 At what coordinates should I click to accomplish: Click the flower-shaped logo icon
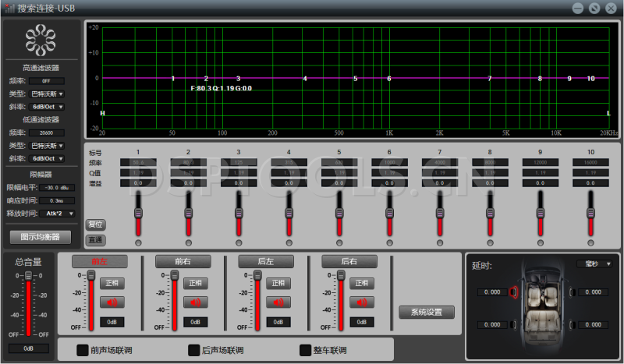pos(41,40)
